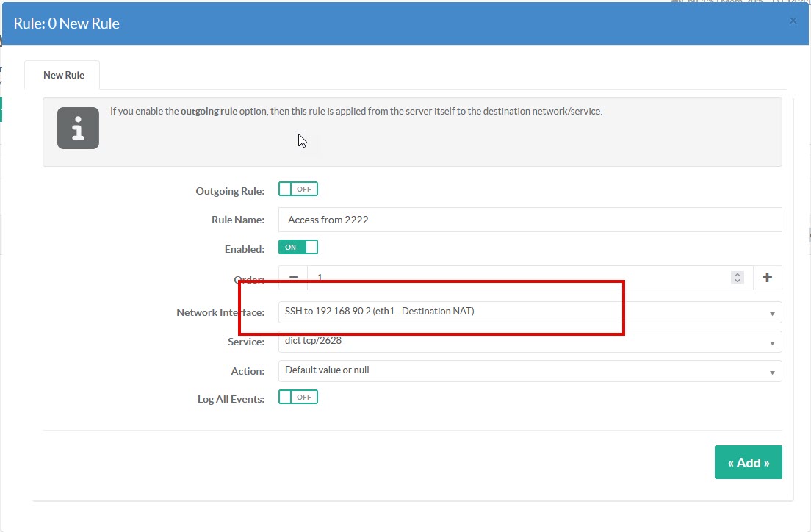Enable the Outgoing Rule switch

298,190
